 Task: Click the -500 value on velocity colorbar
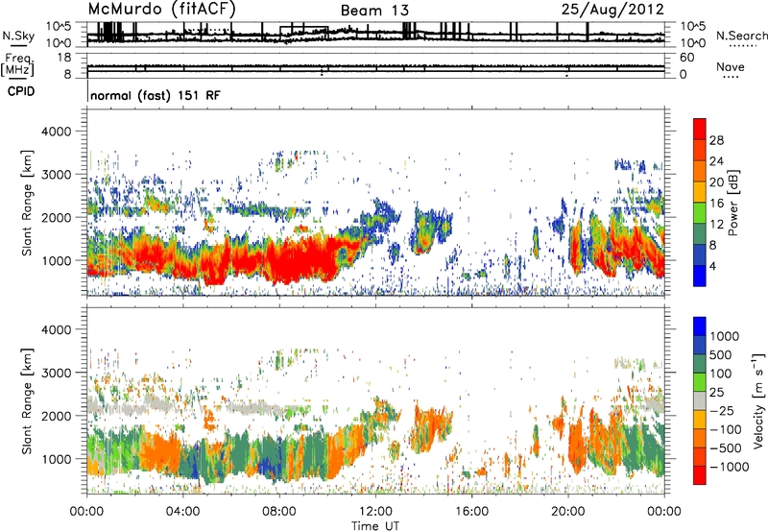tap(726, 448)
